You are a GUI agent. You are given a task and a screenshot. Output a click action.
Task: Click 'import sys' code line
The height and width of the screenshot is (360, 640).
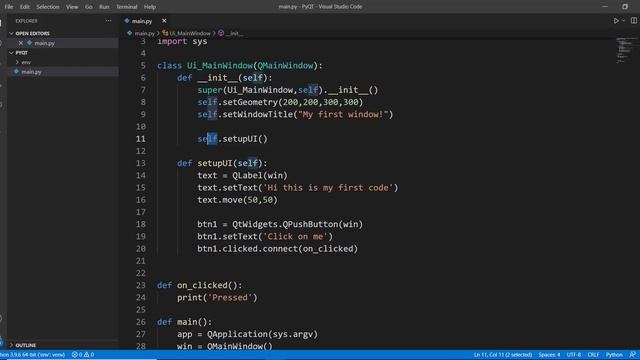(x=182, y=41)
